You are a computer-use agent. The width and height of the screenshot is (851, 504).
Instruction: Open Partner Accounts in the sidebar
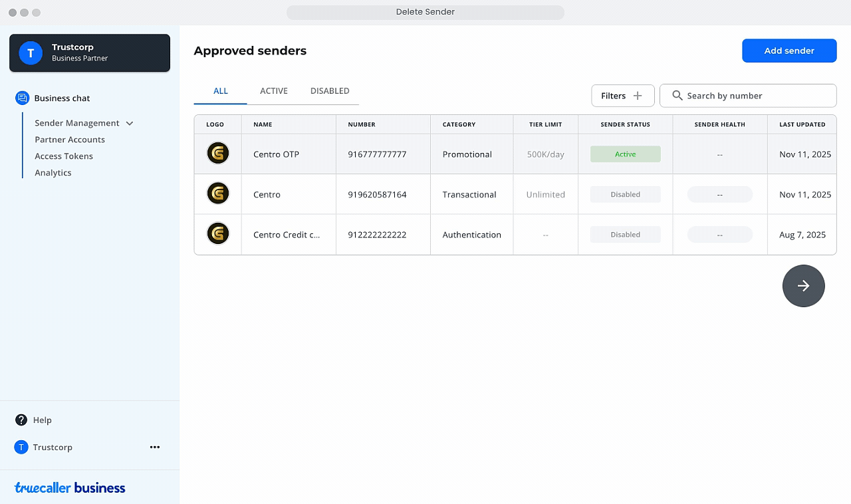click(x=70, y=140)
